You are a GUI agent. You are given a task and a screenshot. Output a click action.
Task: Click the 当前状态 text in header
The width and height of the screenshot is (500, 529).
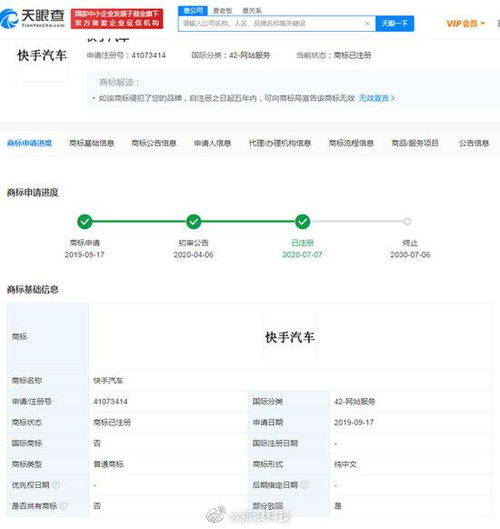pos(312,55)
